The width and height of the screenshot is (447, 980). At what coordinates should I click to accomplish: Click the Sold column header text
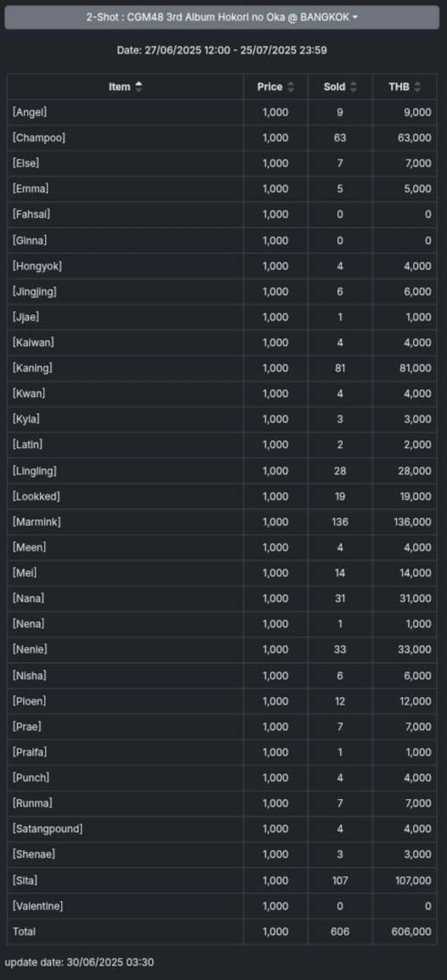[335, 87]
